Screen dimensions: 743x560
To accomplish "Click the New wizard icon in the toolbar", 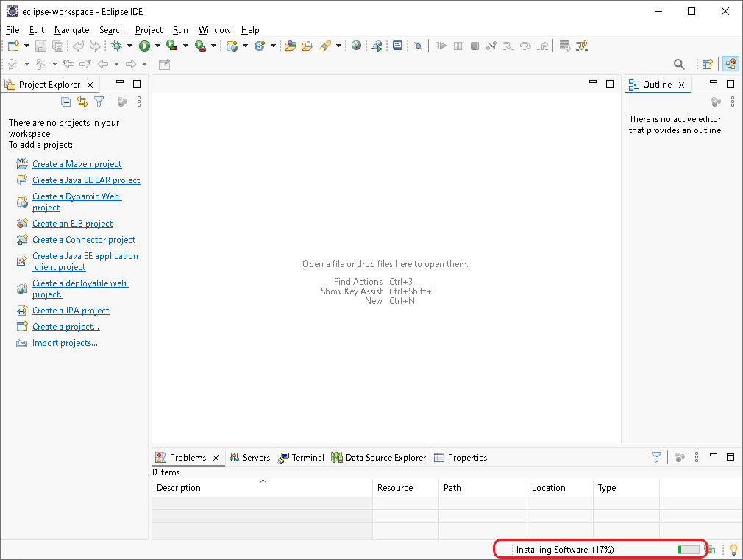I will click(x=13, y=46).
